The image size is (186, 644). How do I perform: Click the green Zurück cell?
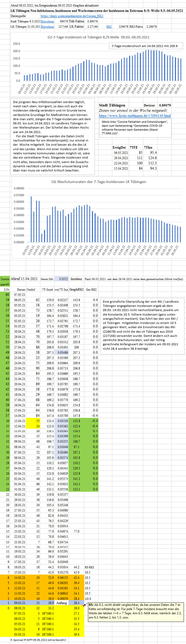click(x=5, y=279)
